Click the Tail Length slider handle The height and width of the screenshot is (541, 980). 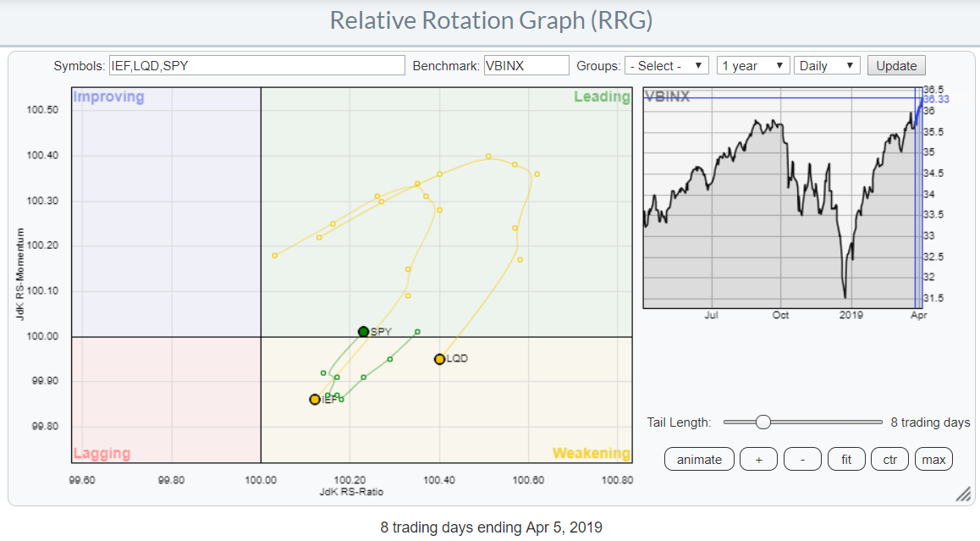(x=763, y=422)
